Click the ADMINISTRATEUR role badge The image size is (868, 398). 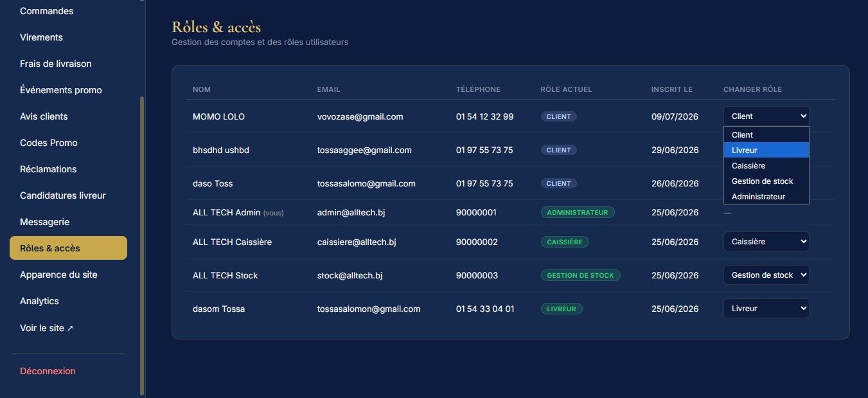tap(578, 212)
